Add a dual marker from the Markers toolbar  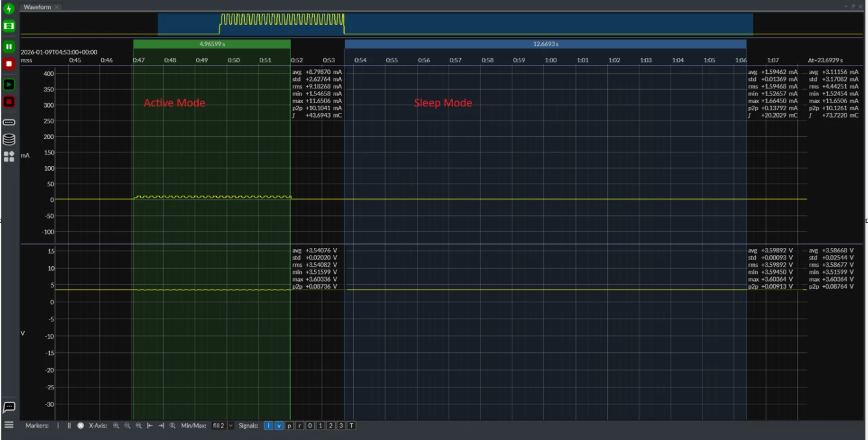69,426
